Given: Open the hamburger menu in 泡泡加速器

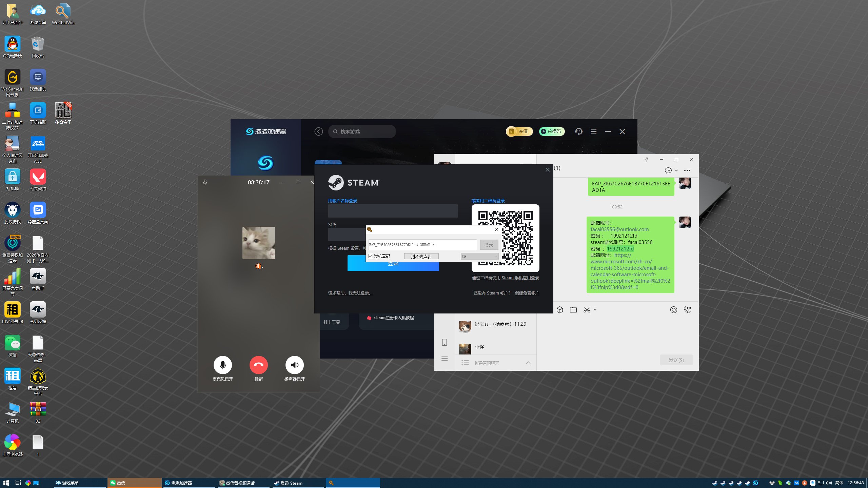Looking at the screenshot, I should tap(593, 131).
